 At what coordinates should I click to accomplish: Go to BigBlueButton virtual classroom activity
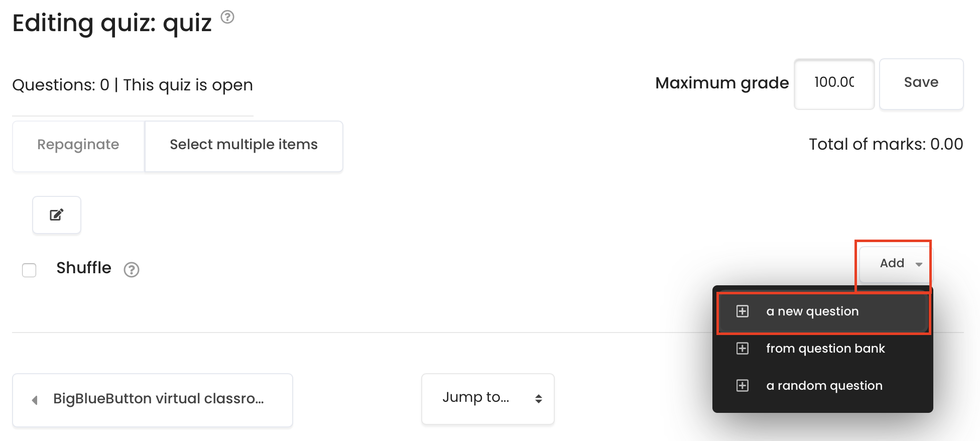(x=153, y=400)
